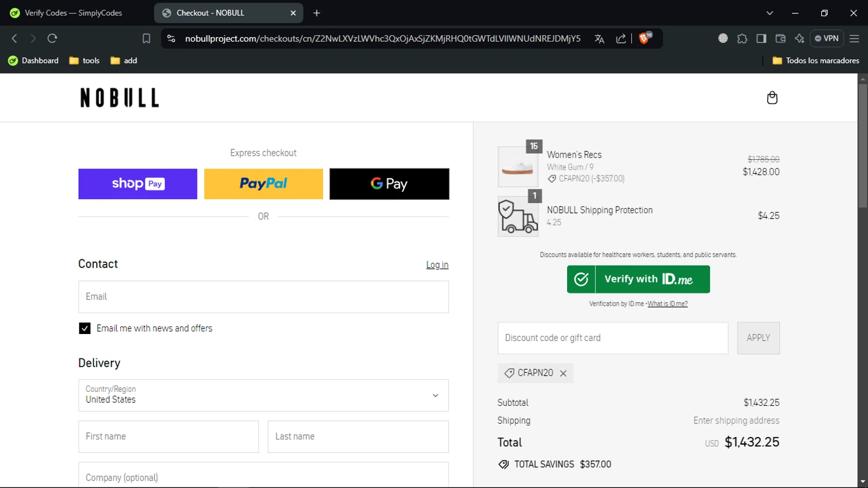Screen dimensions: 868x488
Task: Toggle the browser sidebar panel icon
Action: coord(762,38)
